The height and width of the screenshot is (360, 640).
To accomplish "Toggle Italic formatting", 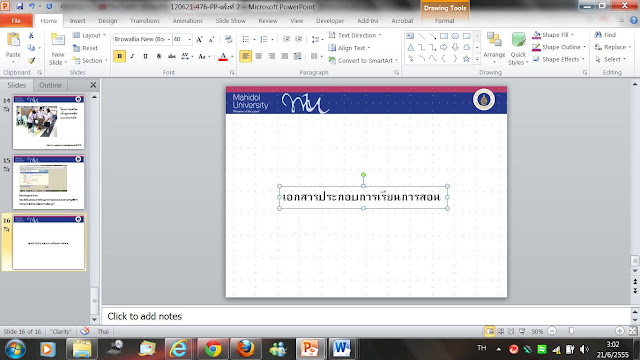I will [132, 56].
